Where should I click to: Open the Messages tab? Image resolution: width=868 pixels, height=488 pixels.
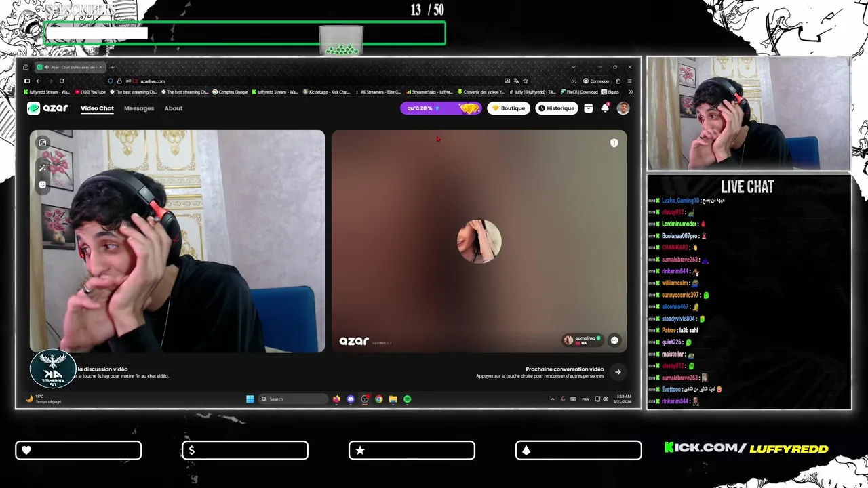coord(139,108)
